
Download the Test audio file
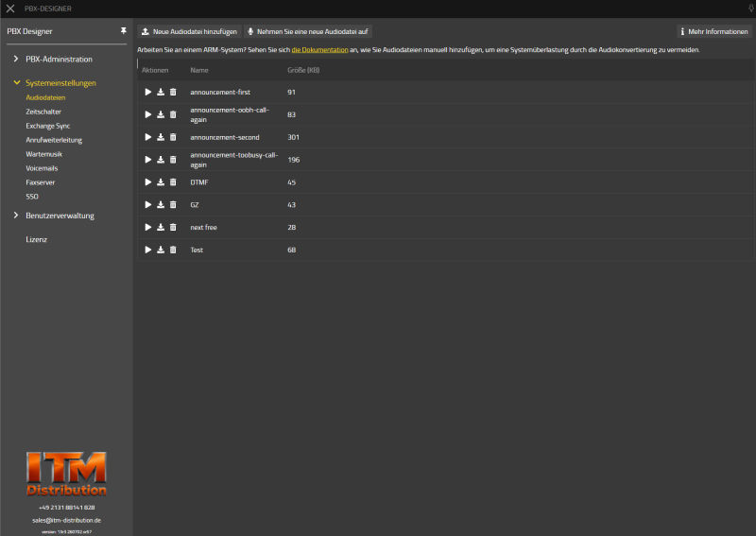(161, 250)
